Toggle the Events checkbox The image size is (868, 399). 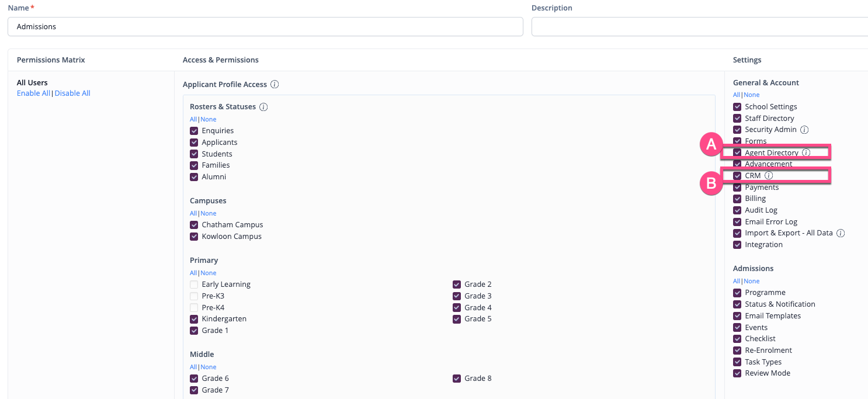[737, 328]
